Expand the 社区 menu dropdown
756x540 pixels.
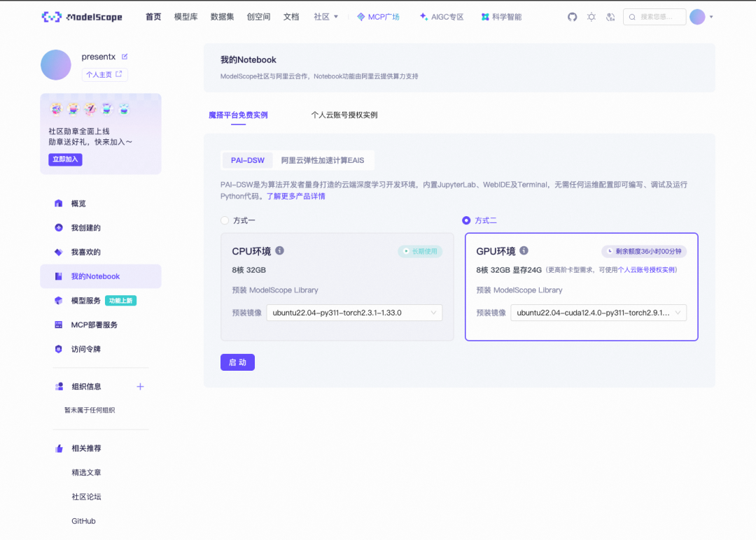pyautogui.click(x=326, y=17)
